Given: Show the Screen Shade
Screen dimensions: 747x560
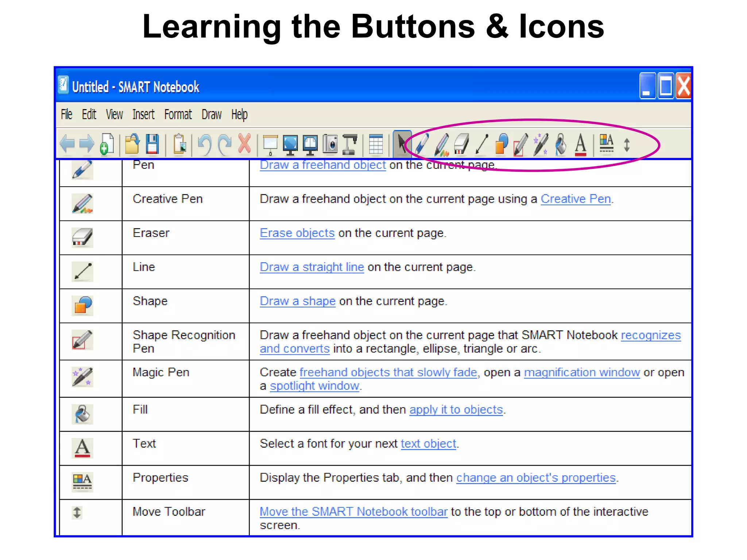Looking at the screenshot, I should [x=270, y=145].
